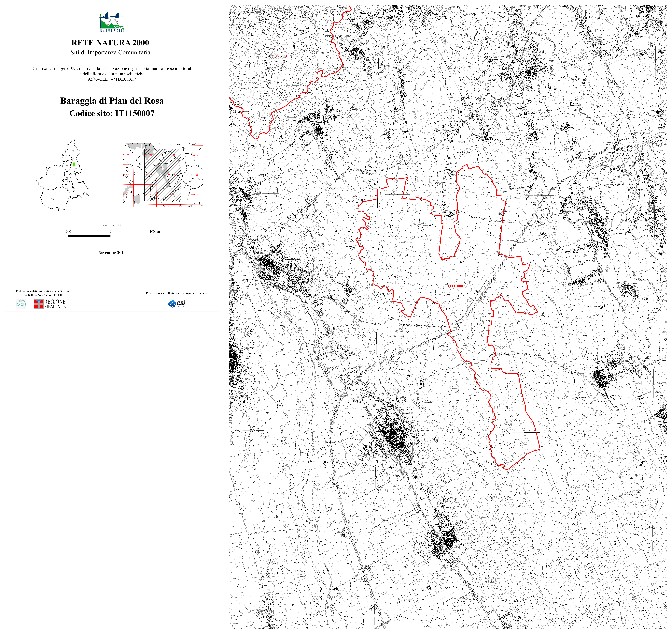Click the VB province label

click(73, 151)
